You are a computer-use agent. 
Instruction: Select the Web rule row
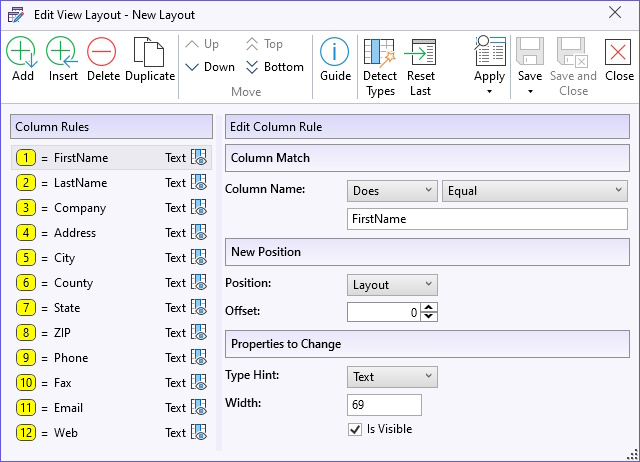[111, 433]
